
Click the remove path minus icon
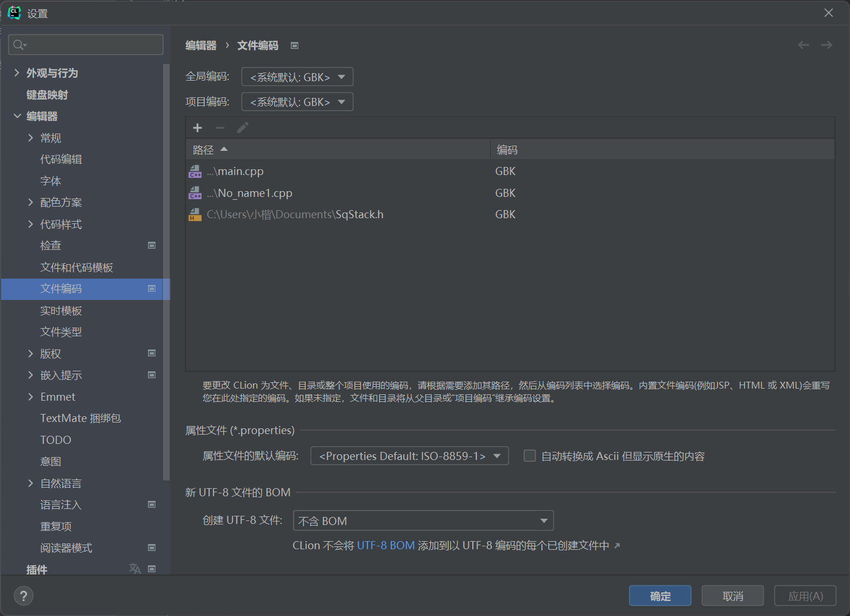pos(220,128)
